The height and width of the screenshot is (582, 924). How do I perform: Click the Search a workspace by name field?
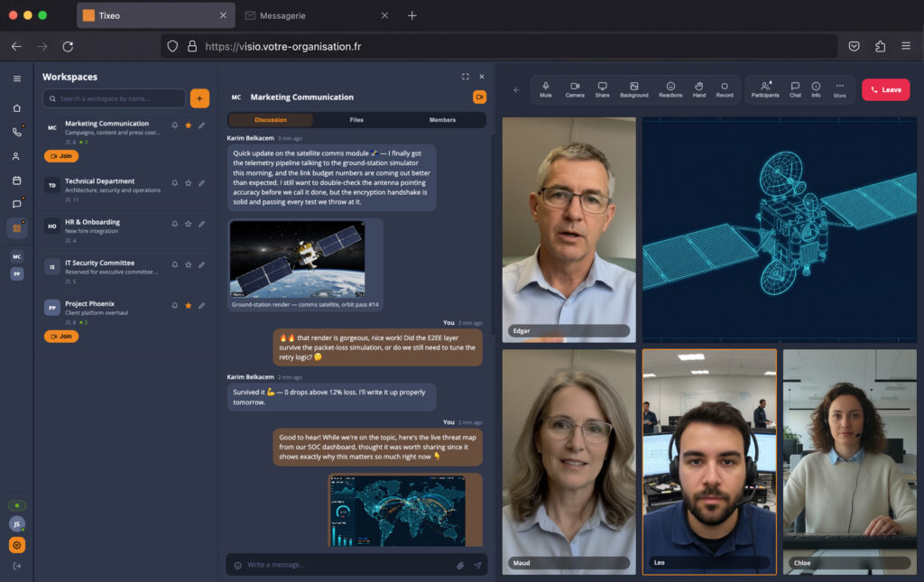pos(115,98)
